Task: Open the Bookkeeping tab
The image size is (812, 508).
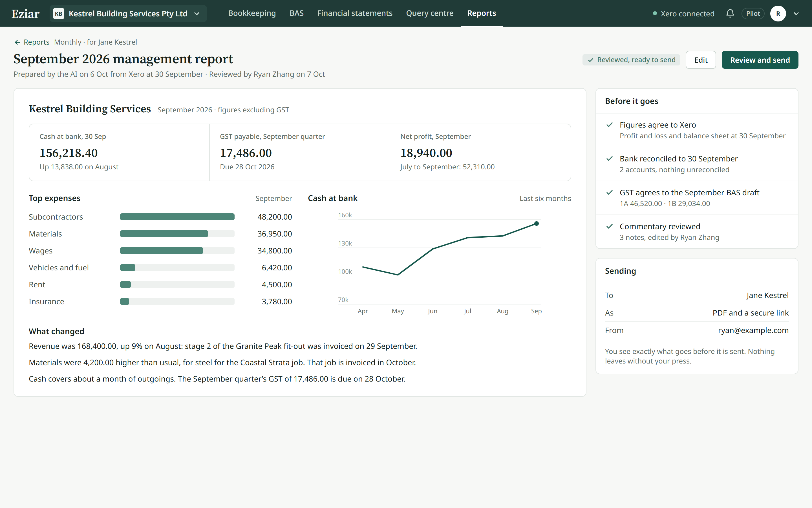Action: coord(252,14)
